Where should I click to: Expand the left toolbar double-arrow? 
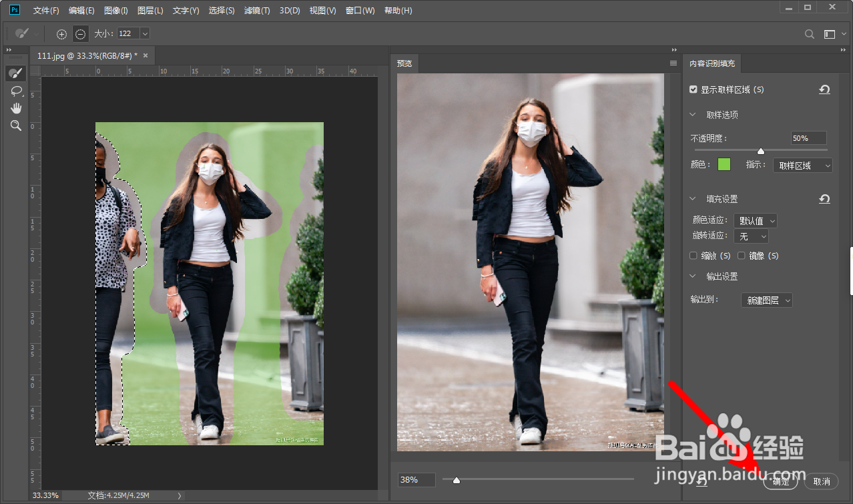(9, 49)
